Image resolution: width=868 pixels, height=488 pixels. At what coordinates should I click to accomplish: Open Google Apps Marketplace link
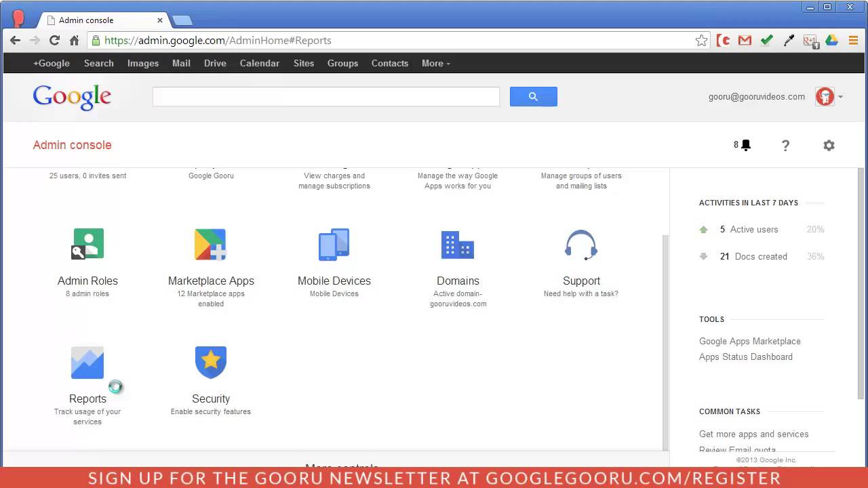click(750, 341)
